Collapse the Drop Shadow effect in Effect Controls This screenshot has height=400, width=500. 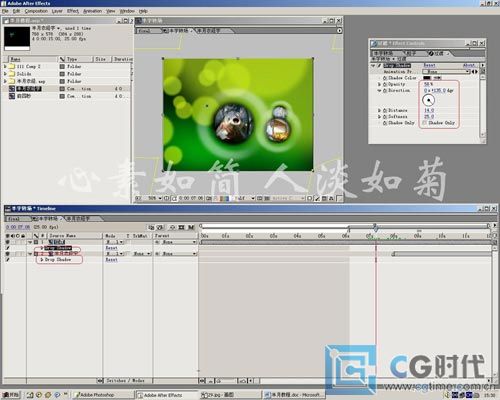click(373, 66)
